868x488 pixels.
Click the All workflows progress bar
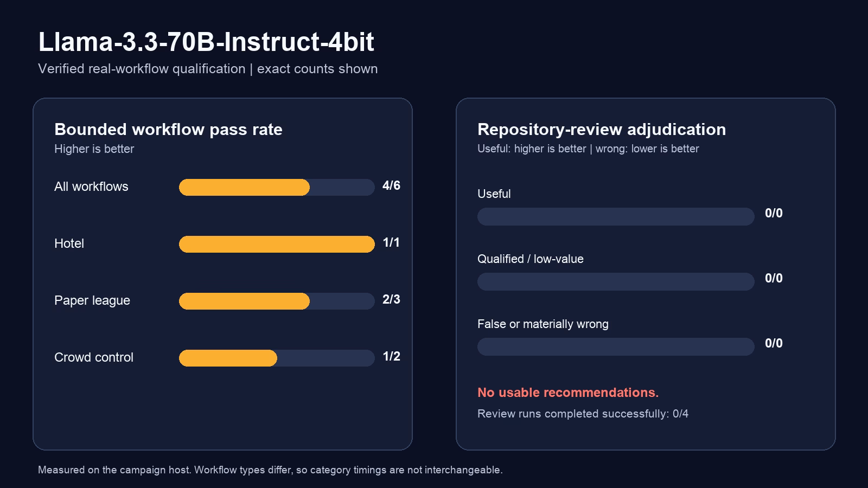click(277, 187)
